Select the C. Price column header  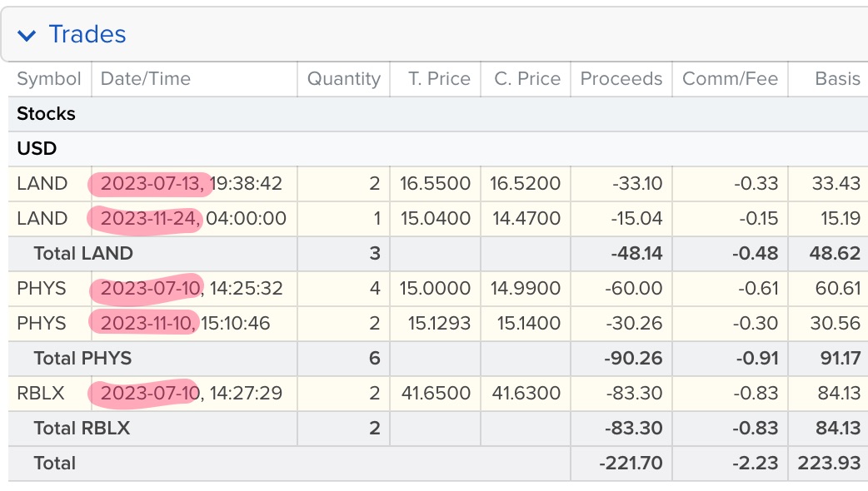527,78
